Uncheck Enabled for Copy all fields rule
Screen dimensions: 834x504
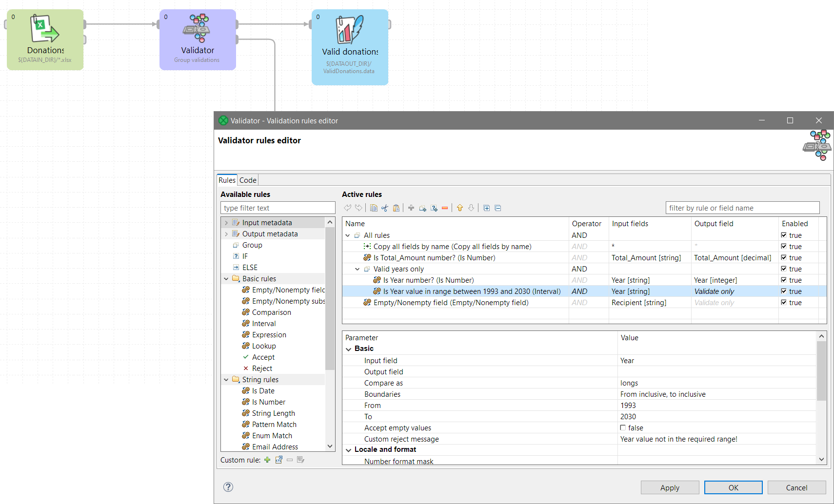[x=785, y=246]
